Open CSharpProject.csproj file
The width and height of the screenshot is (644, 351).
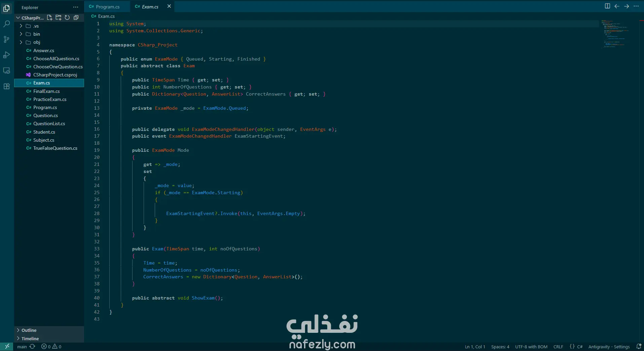[49, 75]
